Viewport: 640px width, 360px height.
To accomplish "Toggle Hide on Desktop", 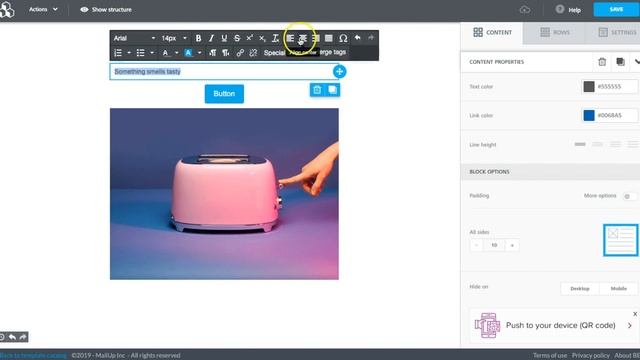I will tap(580, 289).
